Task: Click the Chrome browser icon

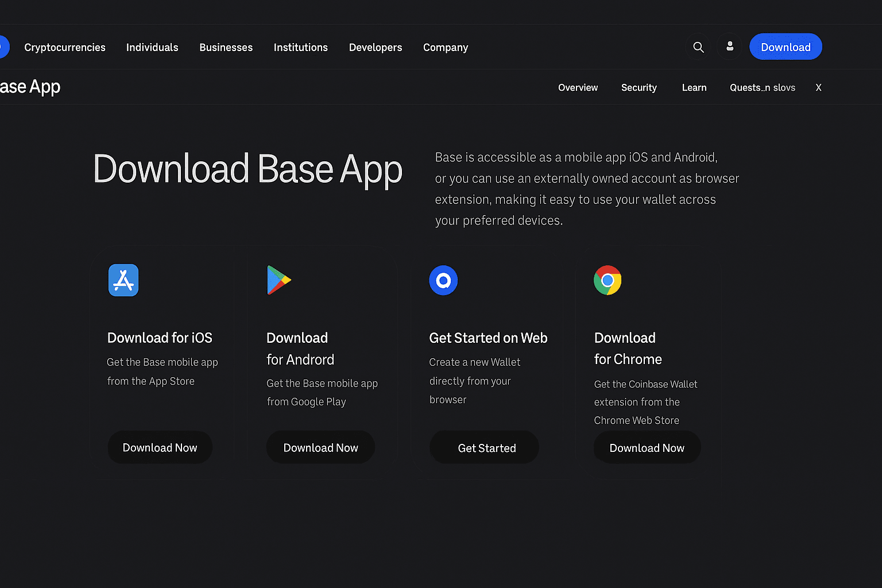Action: coord(608,280)
